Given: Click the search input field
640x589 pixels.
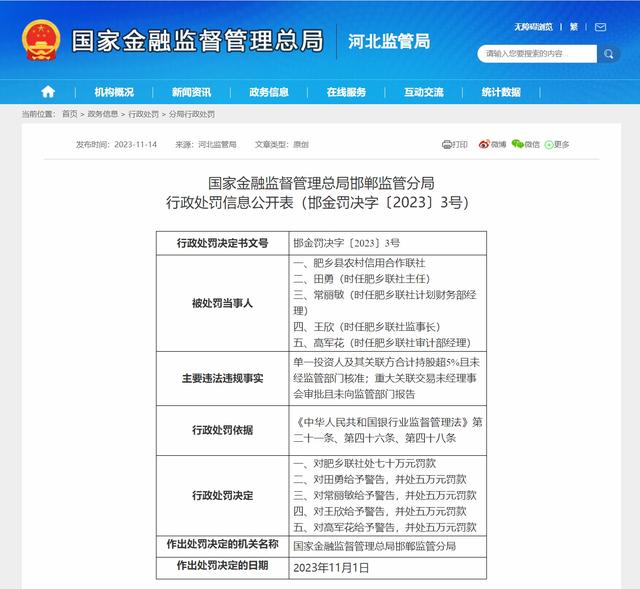Looking at the screenshot, I should (x=537, y=54).
